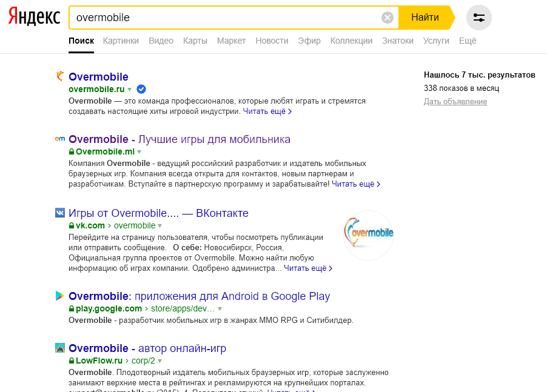This screenshot has height=392, width=547.
Task: Open the Дать объявление link
Action: pos(455,101)
